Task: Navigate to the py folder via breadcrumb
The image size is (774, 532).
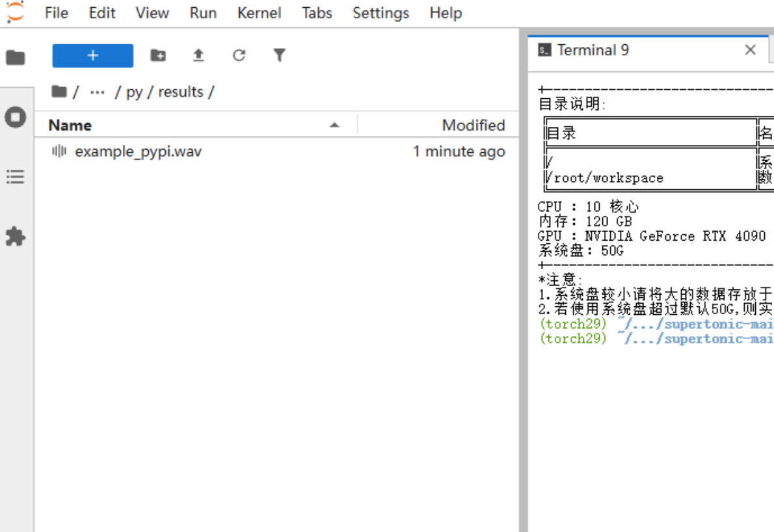Action: tap(134, 92)
